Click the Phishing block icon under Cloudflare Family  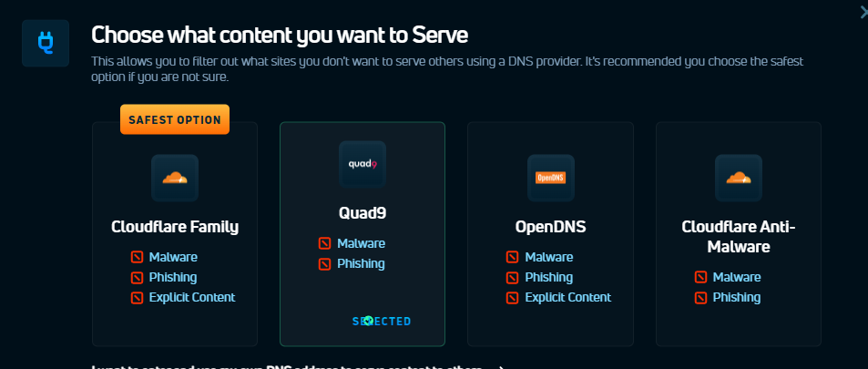click(x=137, y=278)
